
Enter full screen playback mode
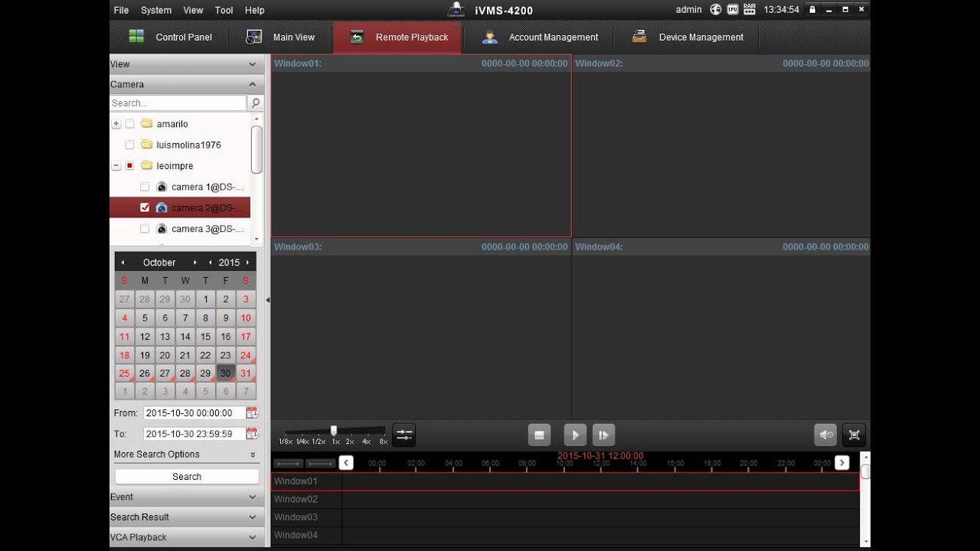tap(854, 435)
